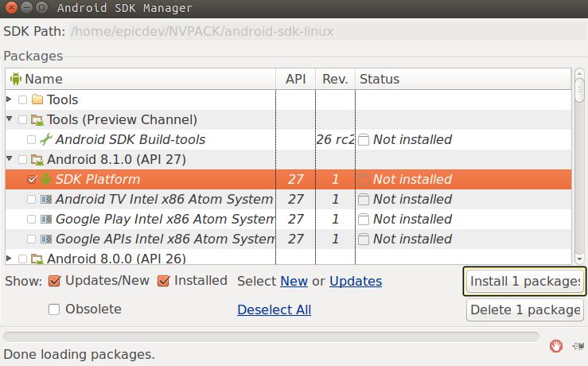Sort packages by Name column header

[141, 79]
